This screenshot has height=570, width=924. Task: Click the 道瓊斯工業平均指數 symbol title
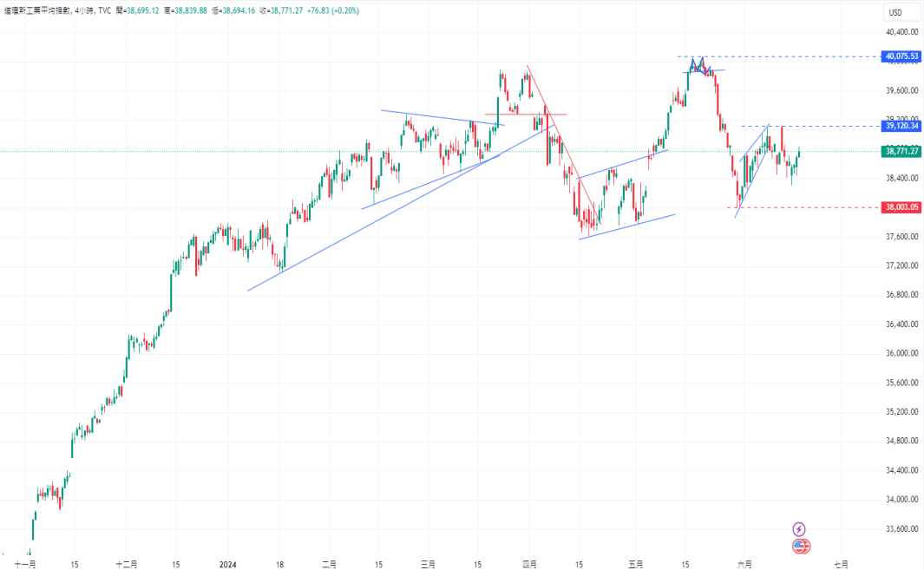(x=37, y=10)
